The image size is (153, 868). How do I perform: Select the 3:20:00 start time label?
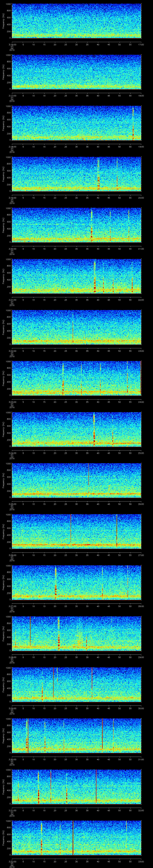[x=12, y=248]
